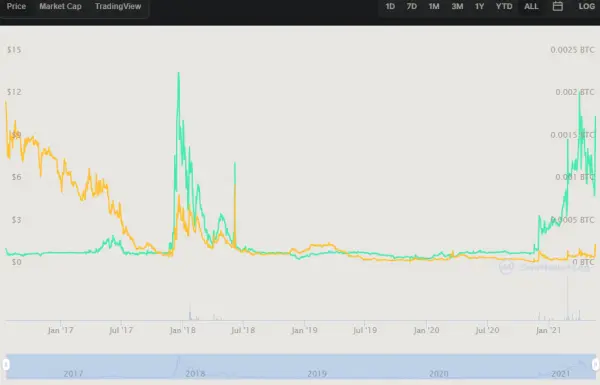This screenshot has height=385, width=600.
Task: Click the Jan '21 axis label
Action: tap(548, 330)
